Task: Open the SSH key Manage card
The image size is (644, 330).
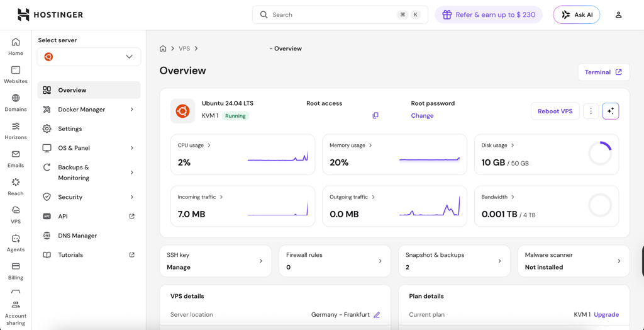Action: 215,261
